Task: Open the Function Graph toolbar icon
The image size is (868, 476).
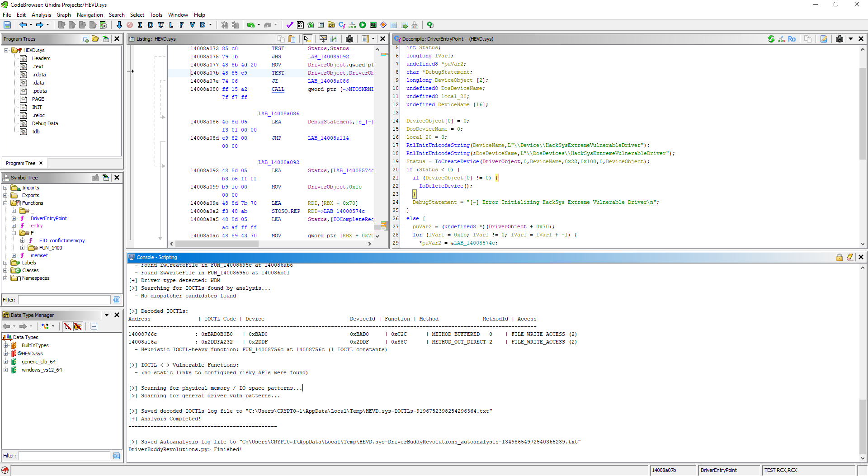Action: pyautogui.click(x=352, y=25)
